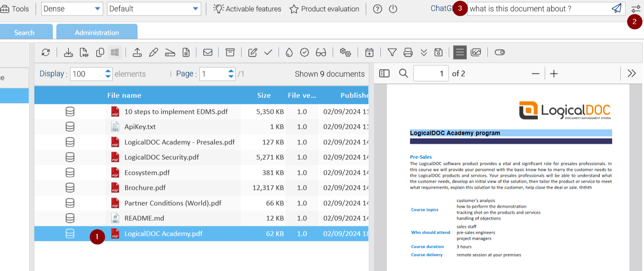Click the envelope email icon
The height and width of the screenshot is (271, 644).
pyautogui.click(x=208, y=52)
